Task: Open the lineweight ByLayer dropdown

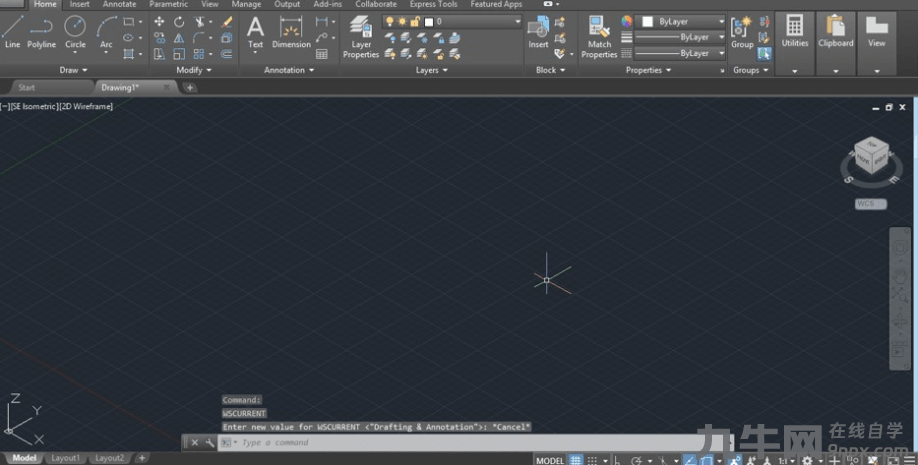Action: click(x=680, y=37)
